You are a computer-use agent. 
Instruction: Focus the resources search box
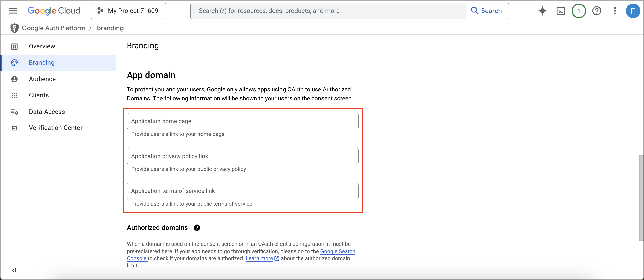[x=328, y=11]
